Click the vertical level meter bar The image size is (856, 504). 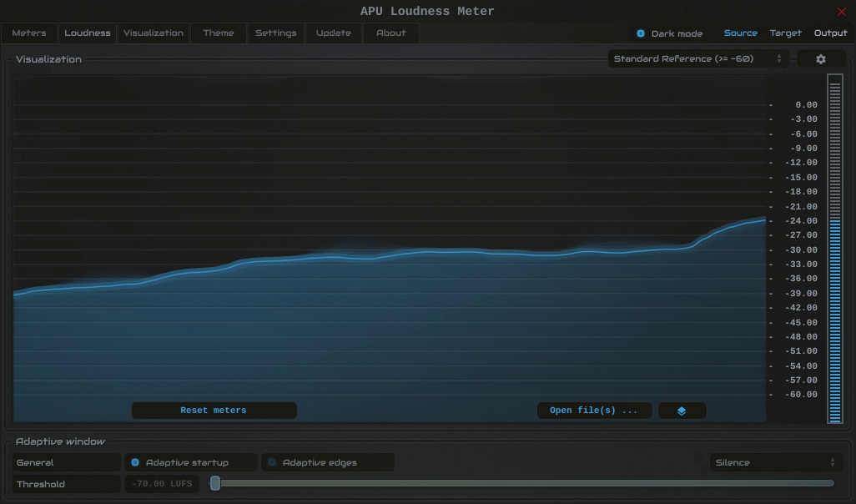tap(834, 249)
